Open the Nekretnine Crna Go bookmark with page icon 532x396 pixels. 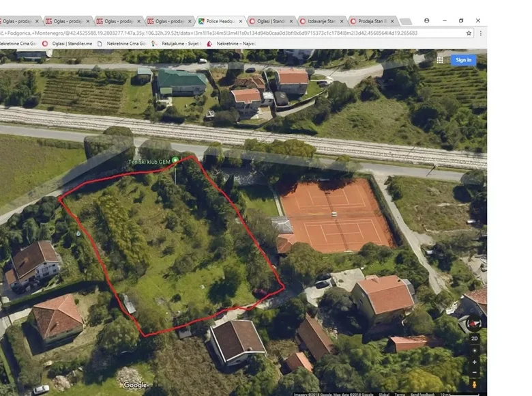point(121,44)
